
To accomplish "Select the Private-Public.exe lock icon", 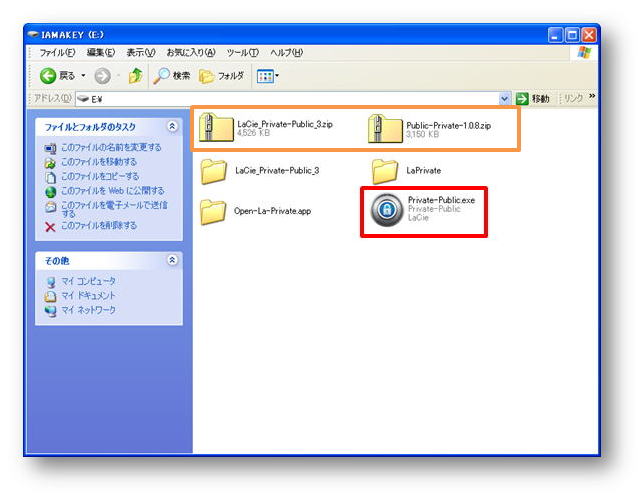I will 386,210.
